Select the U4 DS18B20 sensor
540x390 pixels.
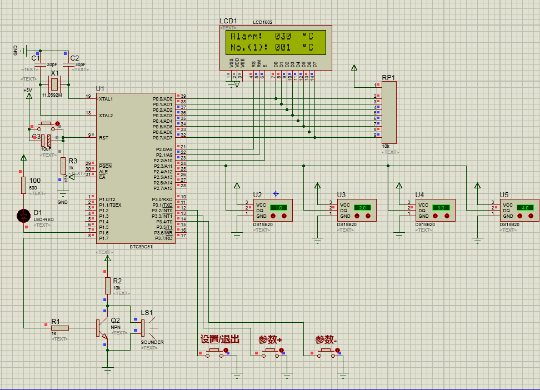(435, 211)
